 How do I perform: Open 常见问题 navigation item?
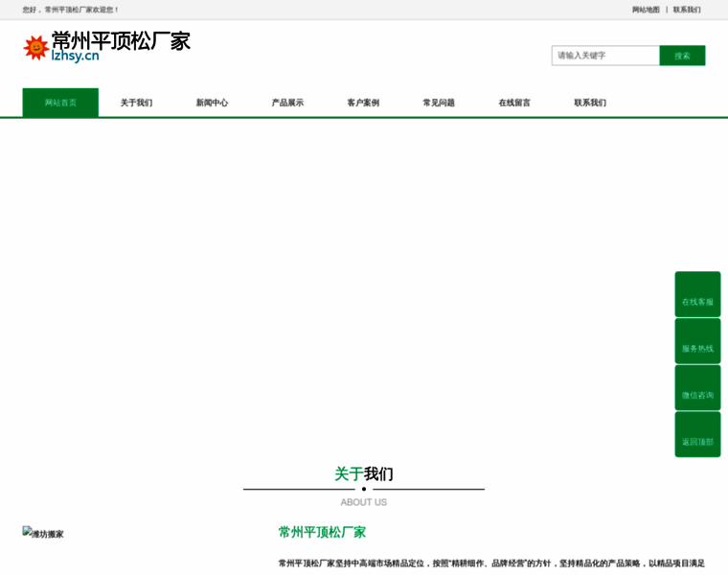pyautogui.click(x=439, y=103)
